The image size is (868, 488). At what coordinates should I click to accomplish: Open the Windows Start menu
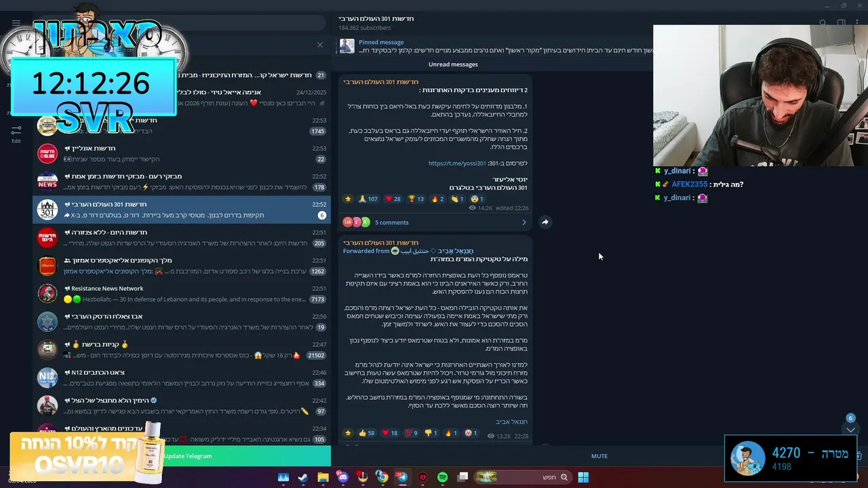pyautogui.click(x=583, y=477)
